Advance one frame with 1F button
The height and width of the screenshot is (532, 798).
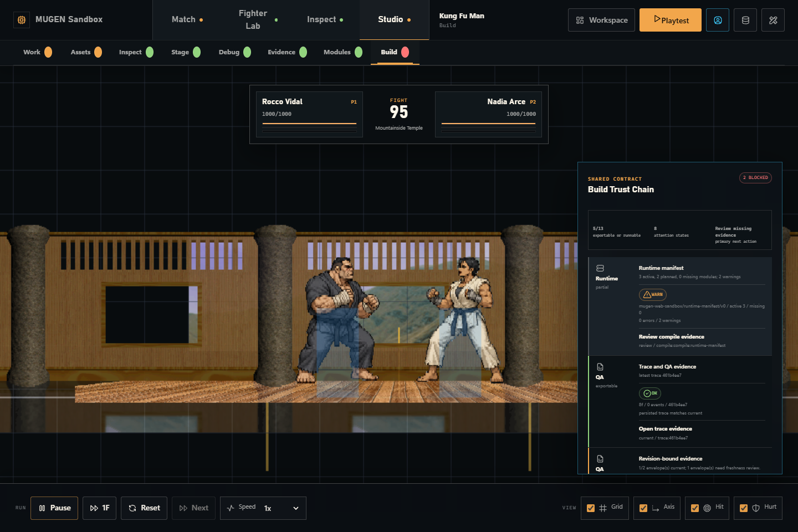coord(99,508)
